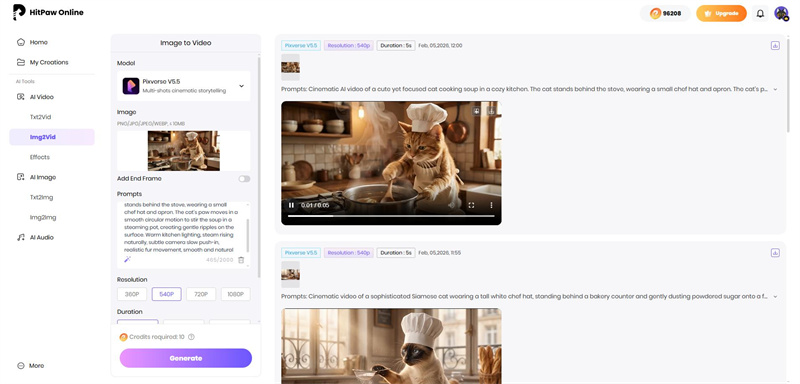
Task: Download the 11:55 result via card corner icon
Action: point(775,252)
